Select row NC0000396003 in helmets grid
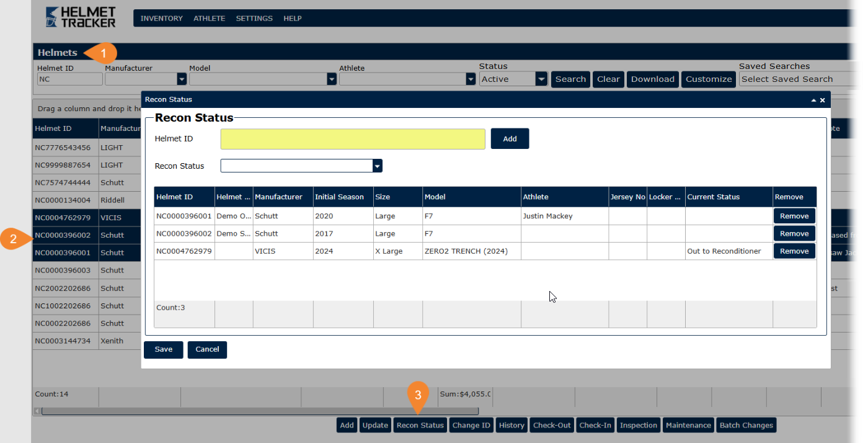Screen dimensions: 868x443 (87, 271)
